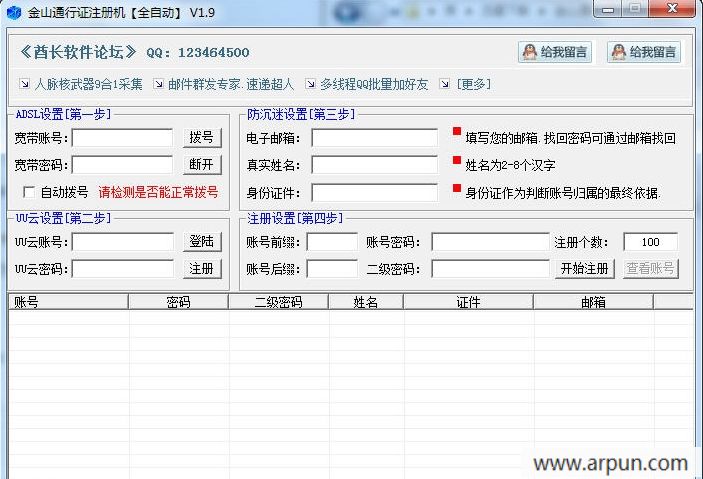The image size is (703, 479).
Task: Click second 给我留言 QQ button
Action: pos(644,52)
